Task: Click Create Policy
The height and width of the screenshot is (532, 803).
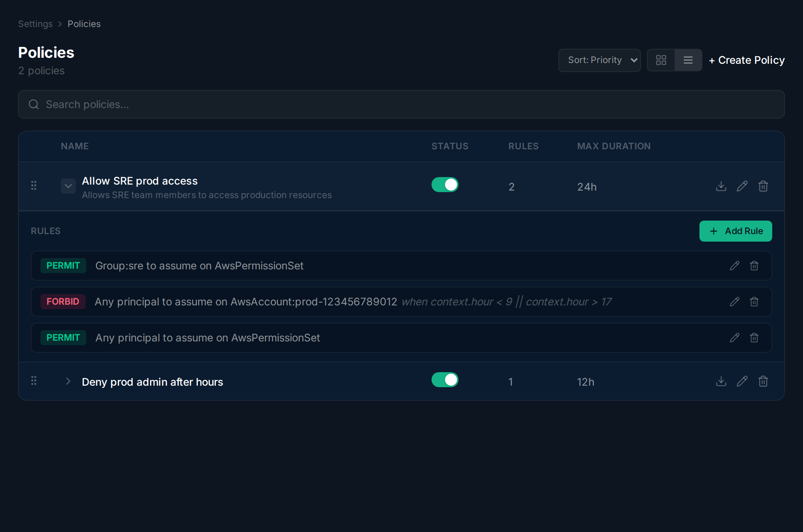Action: point(747,60)
